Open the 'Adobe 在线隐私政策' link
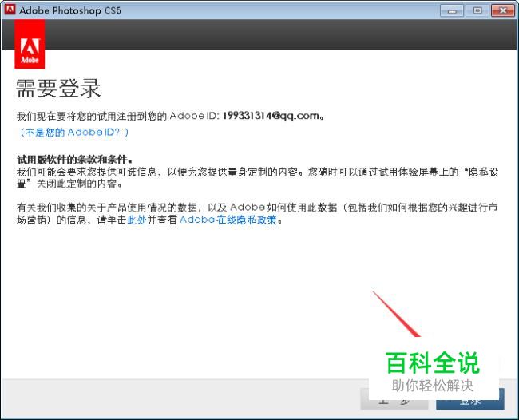 coord(228,220)
